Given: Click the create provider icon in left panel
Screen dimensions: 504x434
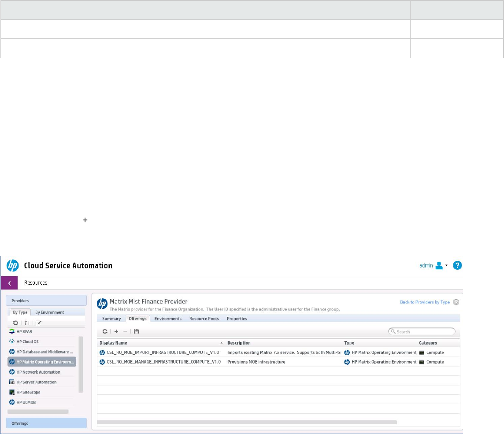Looking at the screenshot, I should click(27, 323).
